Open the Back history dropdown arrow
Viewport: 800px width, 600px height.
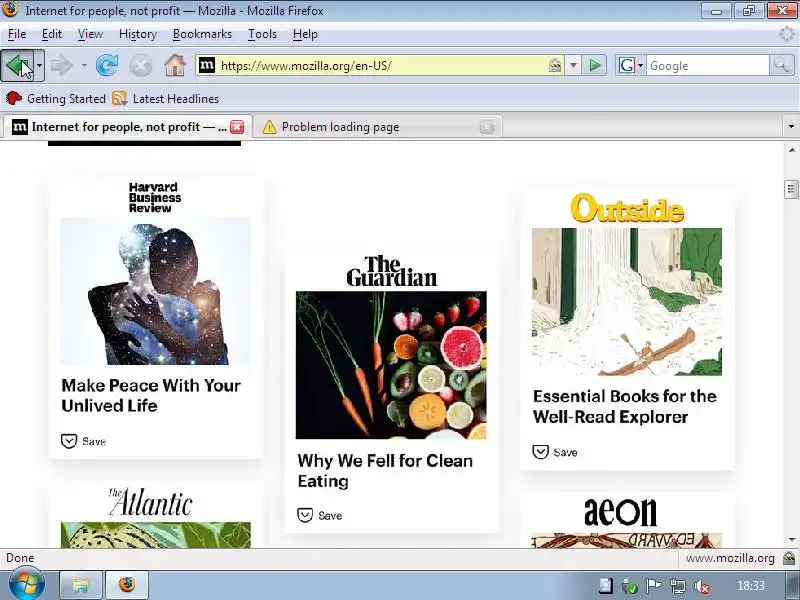pos(39,65)
